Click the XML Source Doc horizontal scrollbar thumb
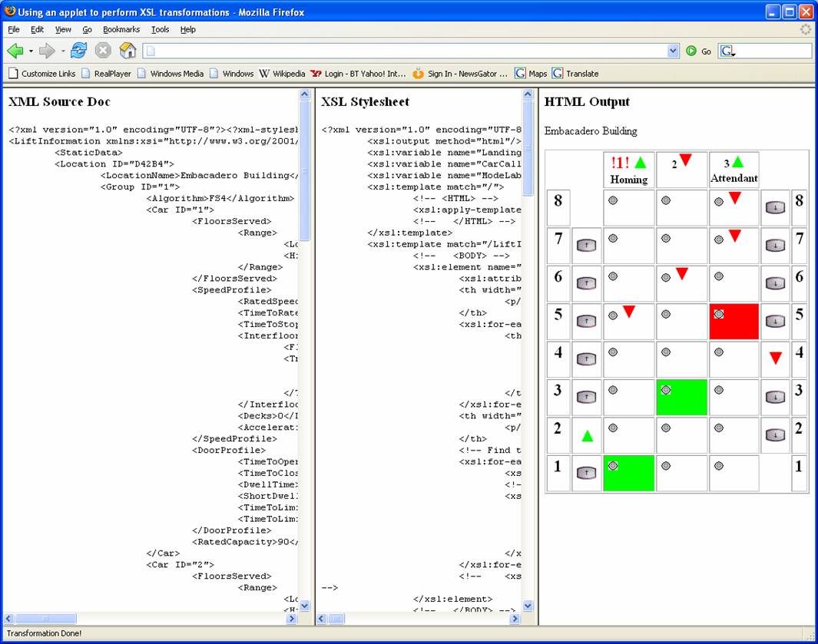Viewport: 818px width, 644px height. pos(46,619)
